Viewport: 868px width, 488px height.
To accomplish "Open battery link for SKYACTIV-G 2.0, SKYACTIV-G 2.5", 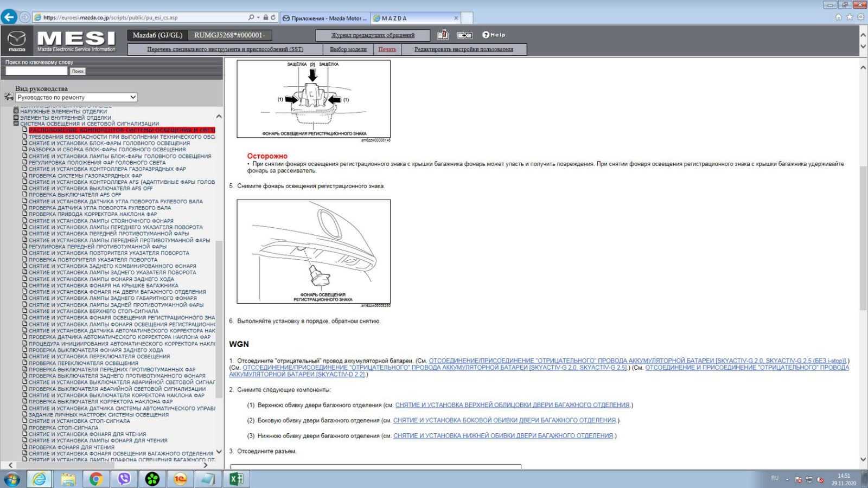I will point(435,368).
